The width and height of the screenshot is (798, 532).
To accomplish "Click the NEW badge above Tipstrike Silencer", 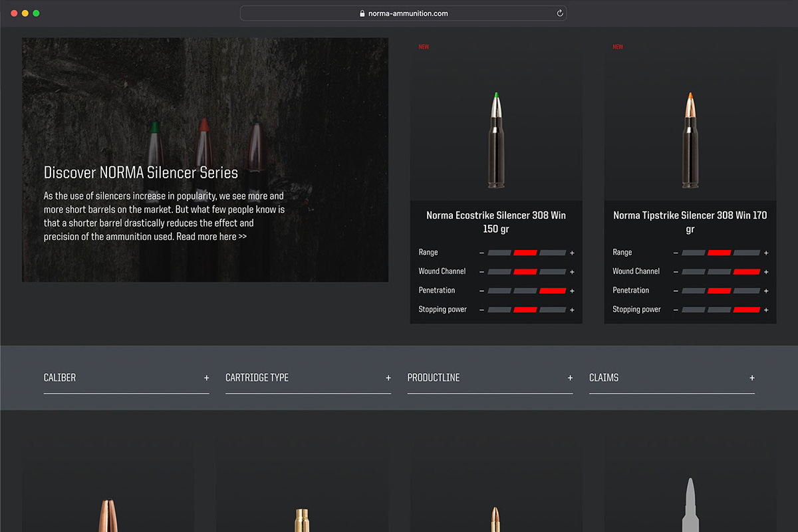I will 618,47.
